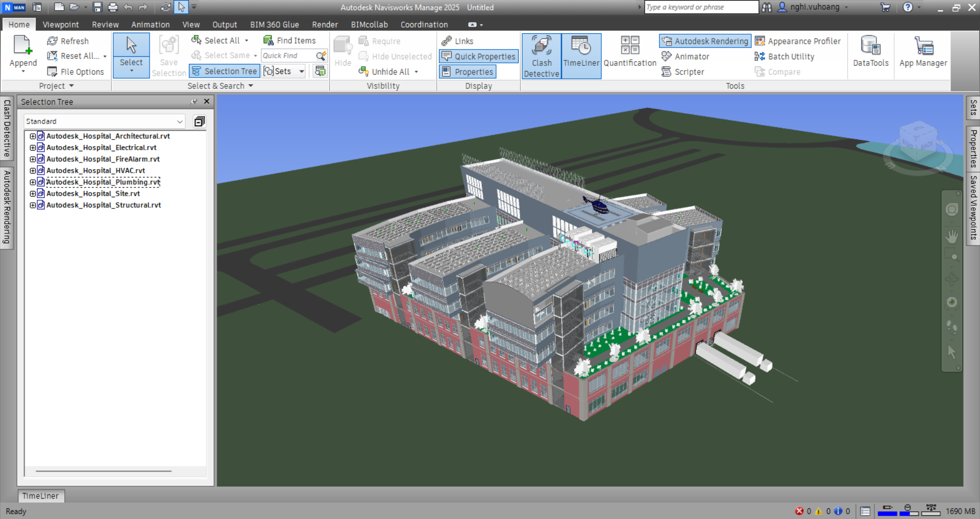
Task: Click the Pan hand tool in navigation bar
Action: click(952, 237)
